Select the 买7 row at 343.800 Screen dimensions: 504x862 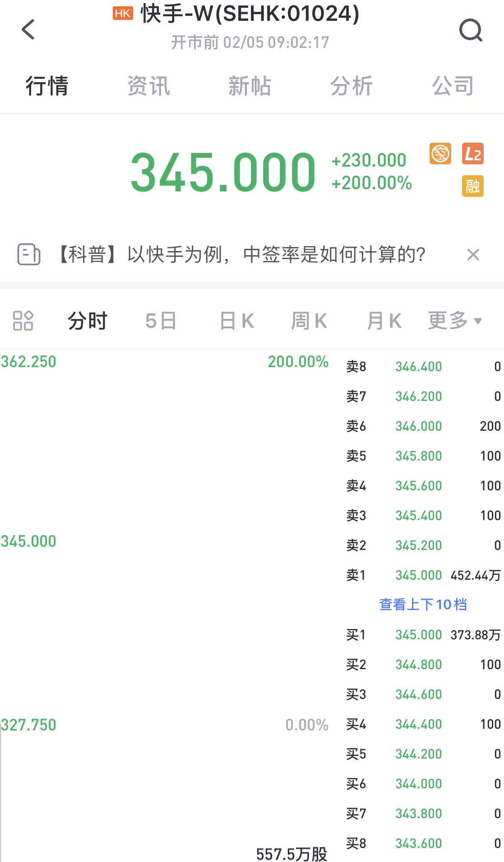pyautogui.click(x=423, y=813)
